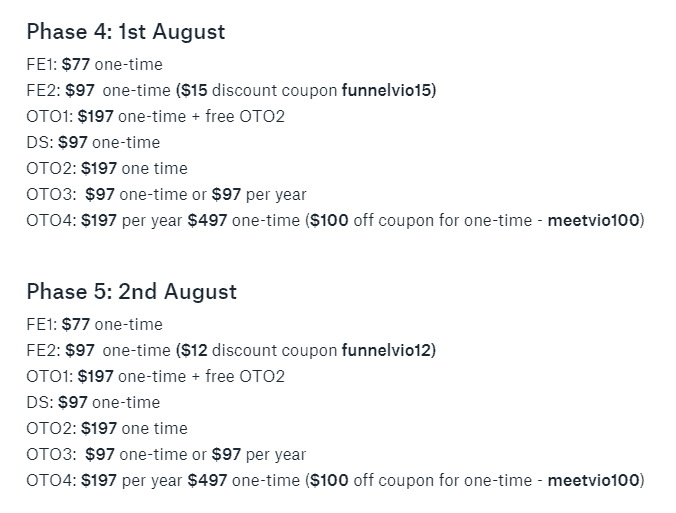The image size is (676, 513).
Task: Click the $497 one-time price in Phase 5
Action: [x=207, y=481]
